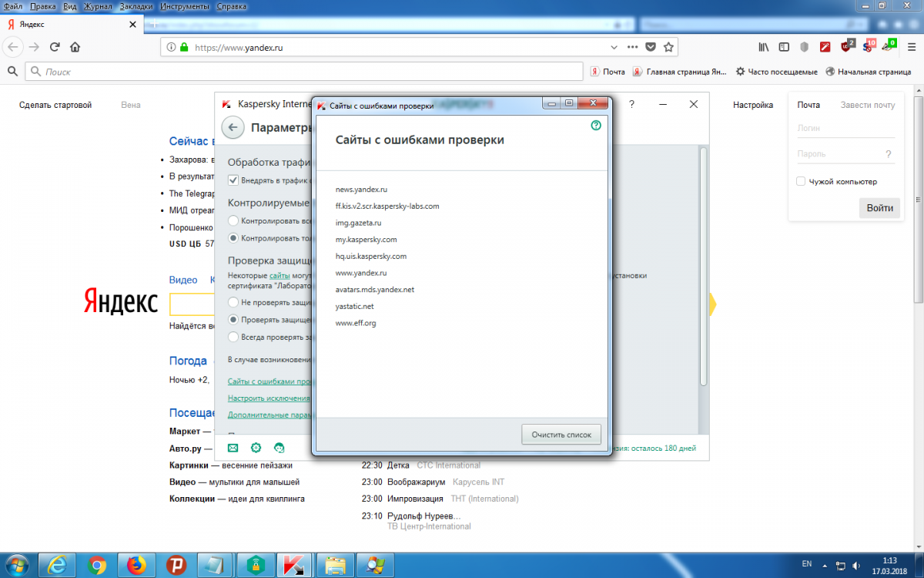
Task: Open the 'Почта' bookmark
Action: pos(608,72)
